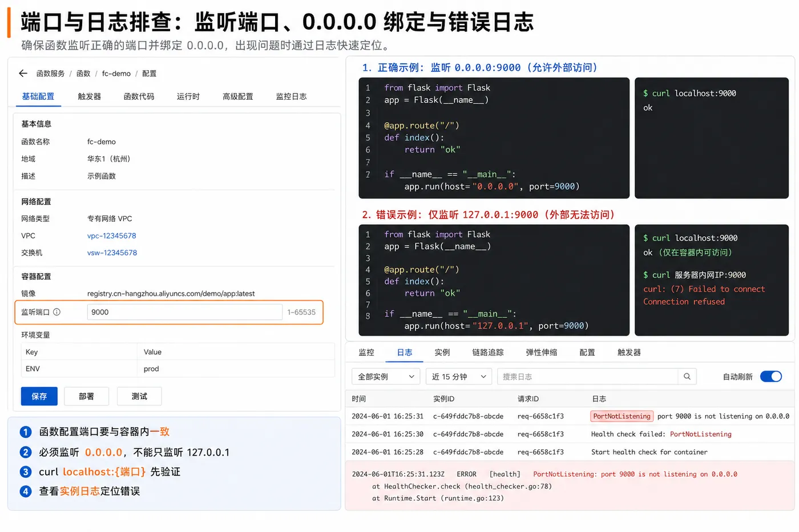Click the 请求ID column header
Screen dimensions: 799x532
528,399
